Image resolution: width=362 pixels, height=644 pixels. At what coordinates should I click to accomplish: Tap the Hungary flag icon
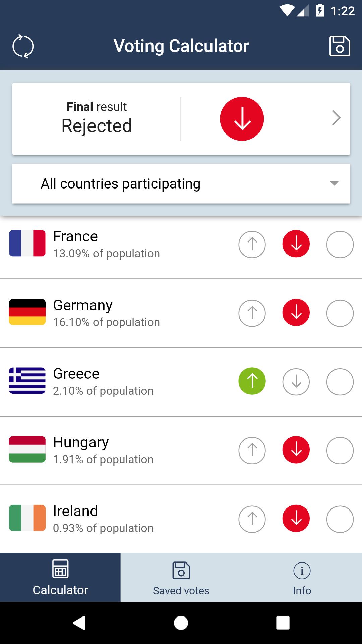pyautogui.click(x=27, y=449)
